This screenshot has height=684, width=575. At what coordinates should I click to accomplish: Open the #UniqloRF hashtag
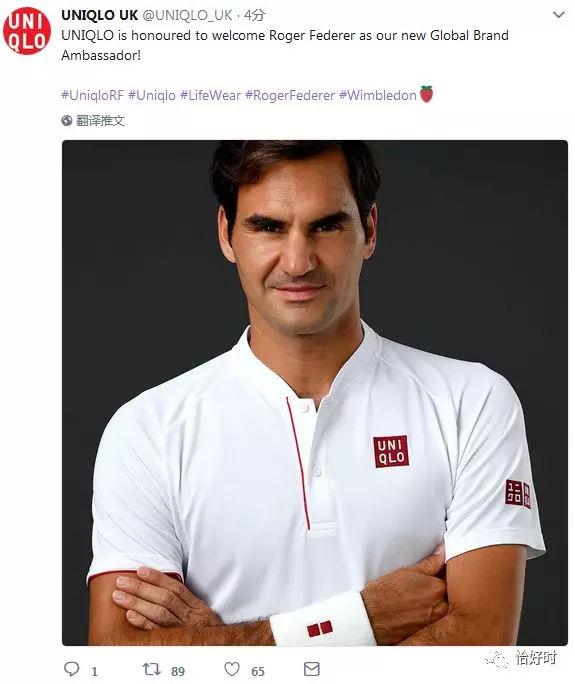point(92,95)
